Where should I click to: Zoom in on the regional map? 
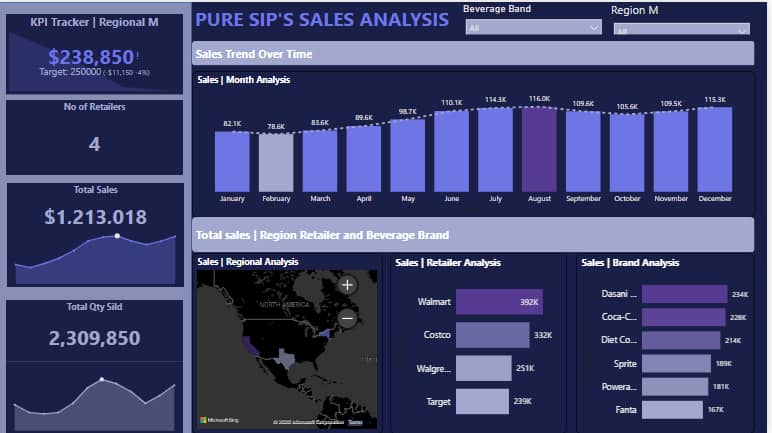coord(347,285)
